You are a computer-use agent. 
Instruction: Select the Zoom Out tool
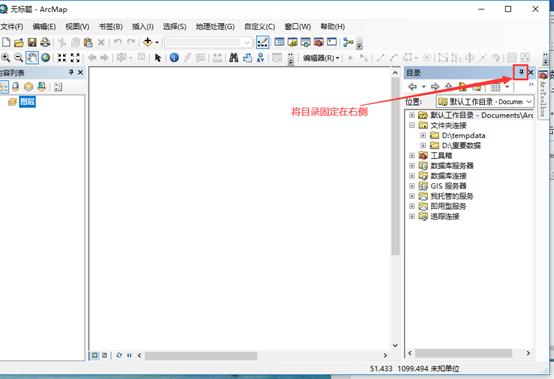18,58
